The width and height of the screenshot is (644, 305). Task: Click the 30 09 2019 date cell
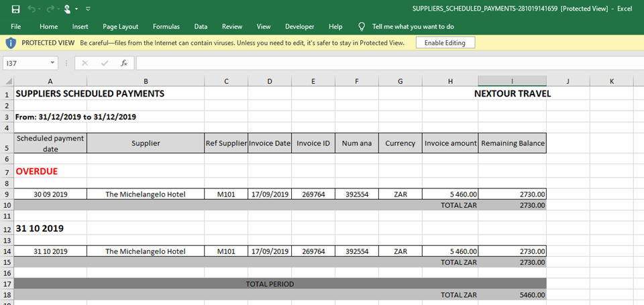[50, 194]
